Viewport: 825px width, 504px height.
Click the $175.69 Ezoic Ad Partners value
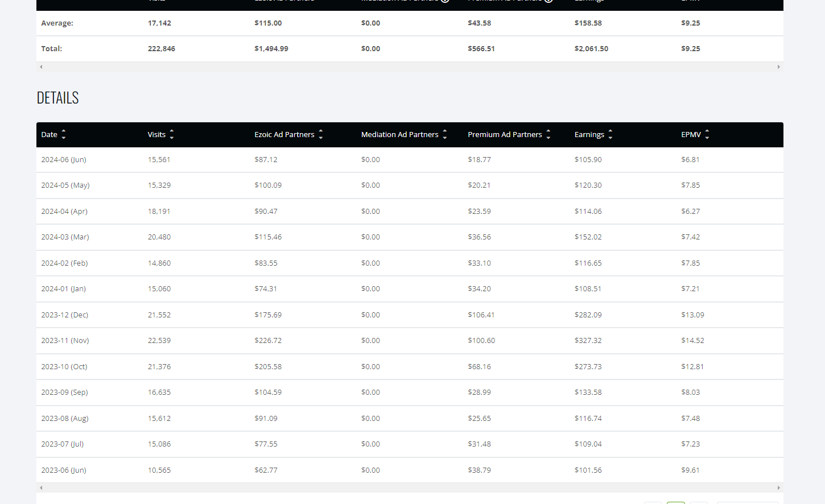pyautogui.click(x=268, y=315)
